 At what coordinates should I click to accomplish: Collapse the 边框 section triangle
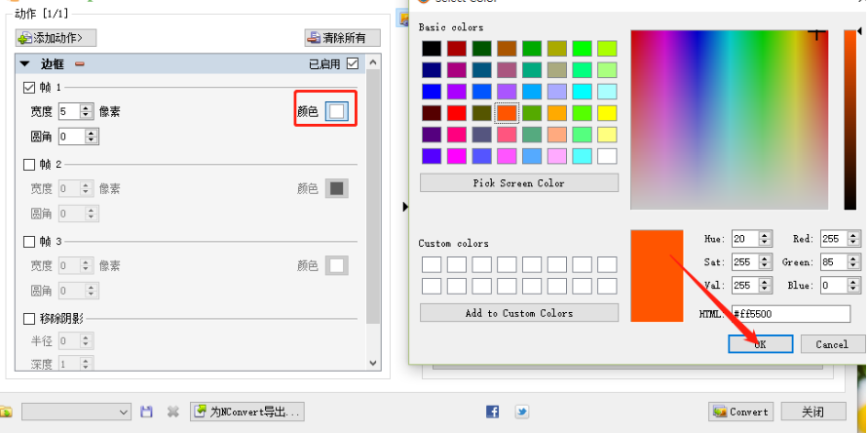(x=24, y=64)
